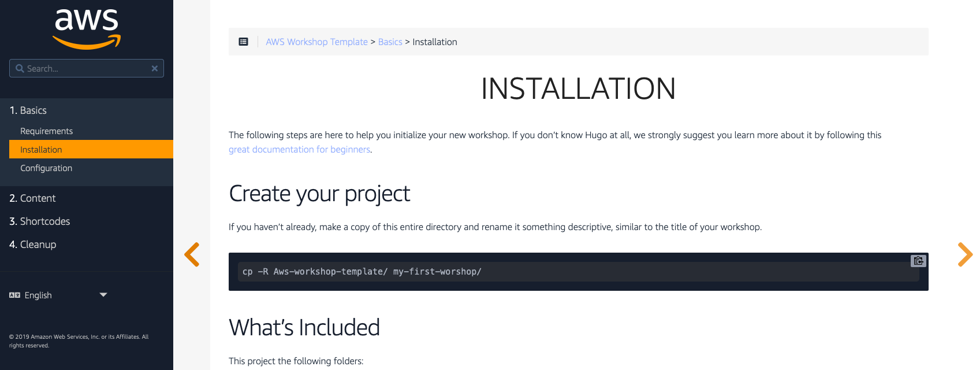
Task: Open the English language dropdown arrow
Action: coord(103,295)
